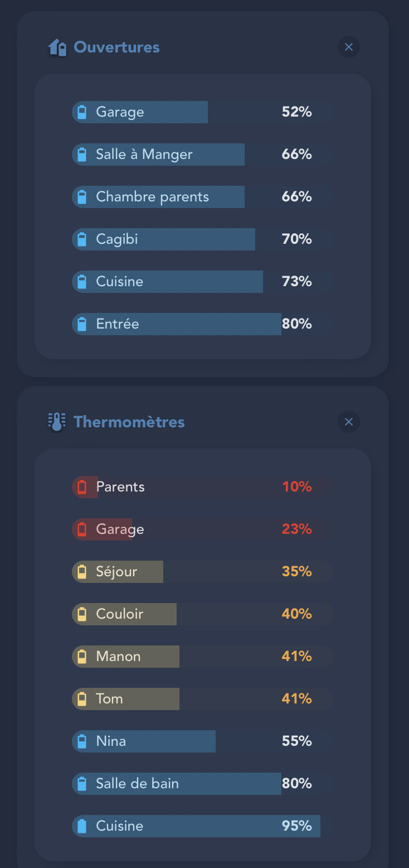
Task: Click the Ouvertures door sensor icon
Action: pyautogui.click(x=57, y=47)
